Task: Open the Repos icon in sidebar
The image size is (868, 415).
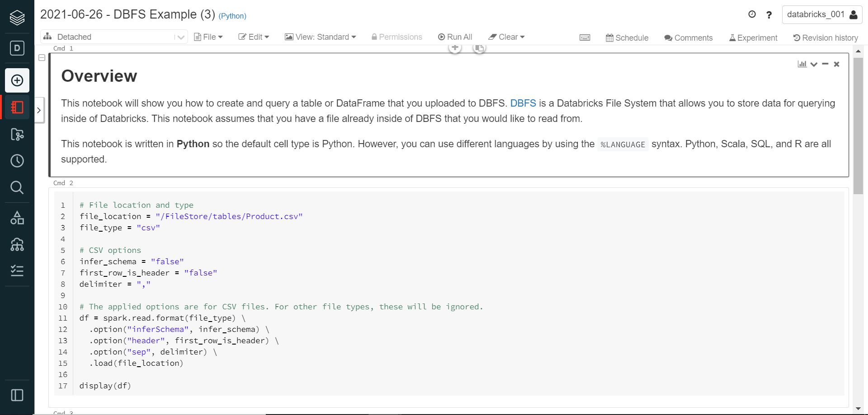Action: (17, 134)
